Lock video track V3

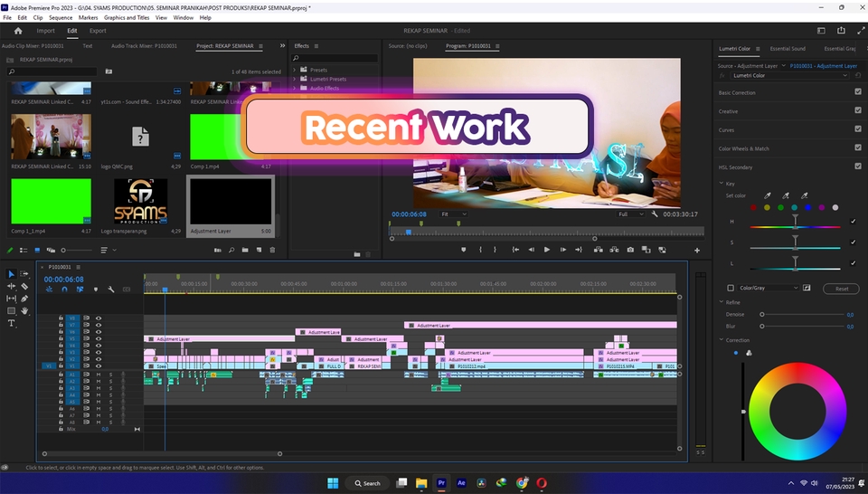(x=61, y=352)
